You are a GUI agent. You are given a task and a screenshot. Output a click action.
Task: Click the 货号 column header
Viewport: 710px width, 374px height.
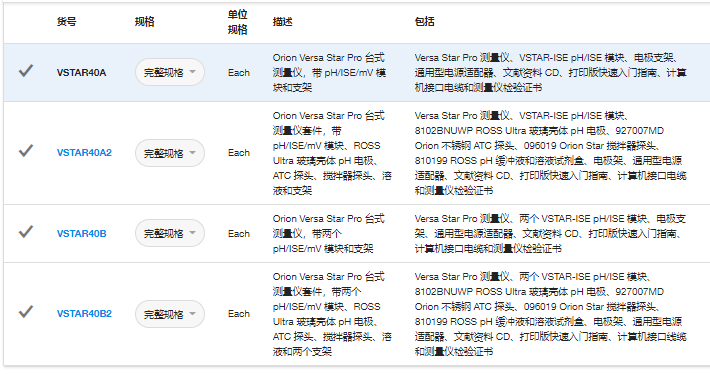click(x=67, y=21)
